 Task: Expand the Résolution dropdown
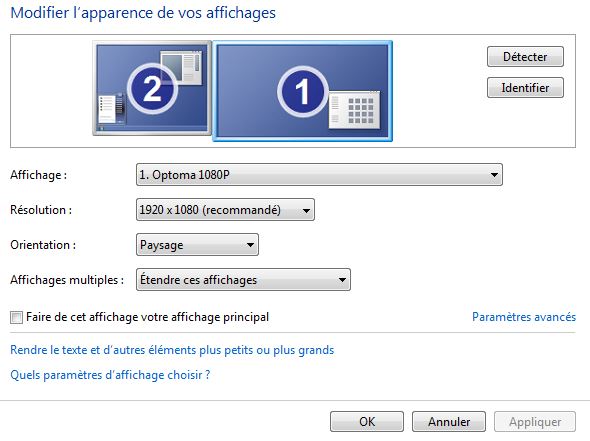[225, 210]
